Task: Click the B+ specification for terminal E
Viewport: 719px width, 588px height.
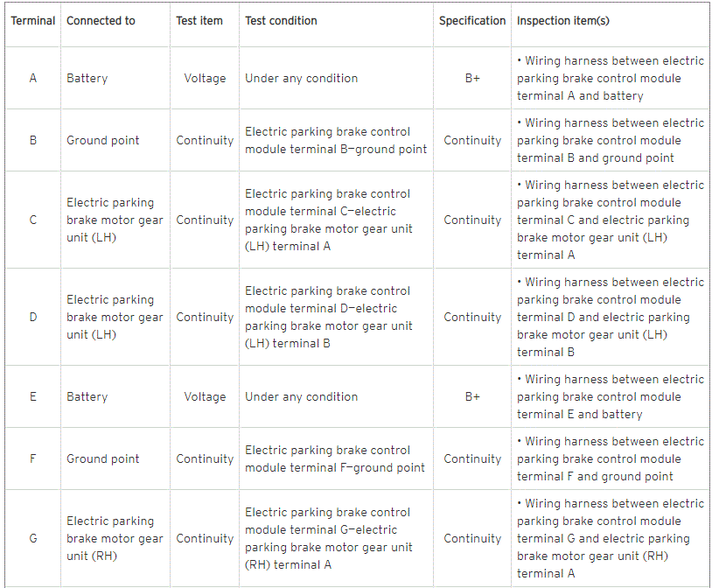Action: [472, 396]
